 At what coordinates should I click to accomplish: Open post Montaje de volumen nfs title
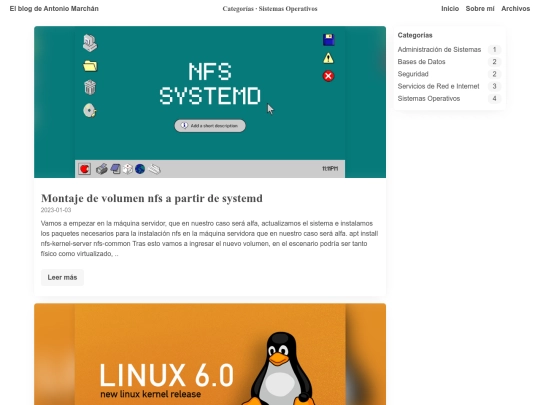coord(152,198)
